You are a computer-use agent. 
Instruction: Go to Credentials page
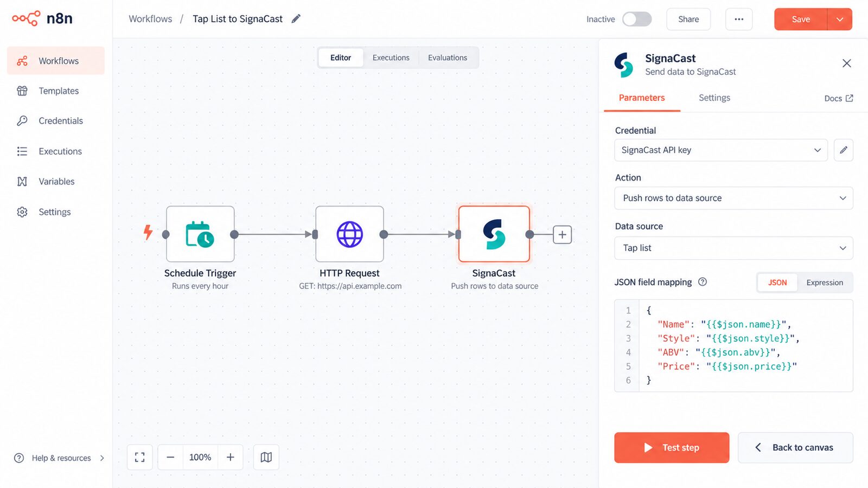tap(56, 121)
